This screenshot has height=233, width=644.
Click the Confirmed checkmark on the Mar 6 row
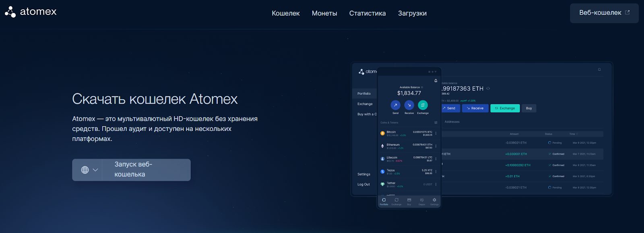(550, 165)
